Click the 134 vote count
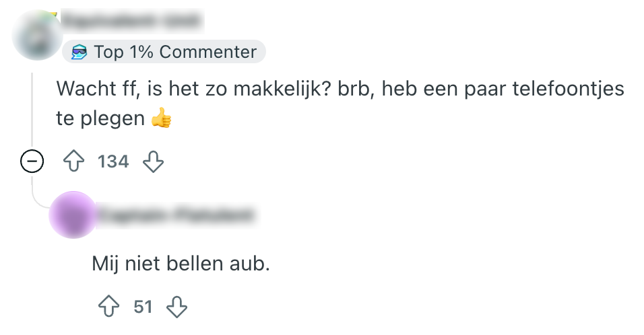 (x=112, y=161)
